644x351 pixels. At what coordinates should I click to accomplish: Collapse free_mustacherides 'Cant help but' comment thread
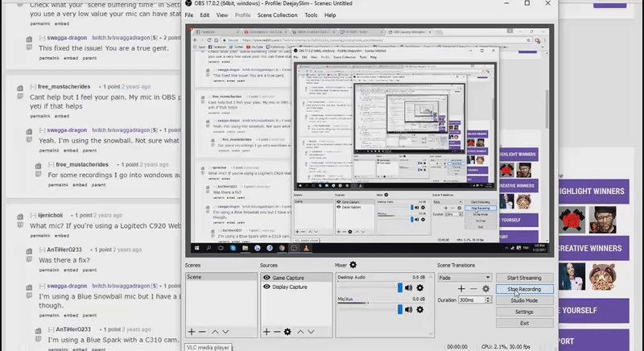tap(33, 87)
